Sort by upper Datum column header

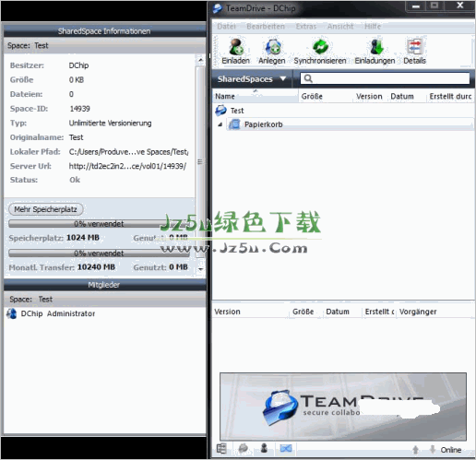(x=407, y=96)
